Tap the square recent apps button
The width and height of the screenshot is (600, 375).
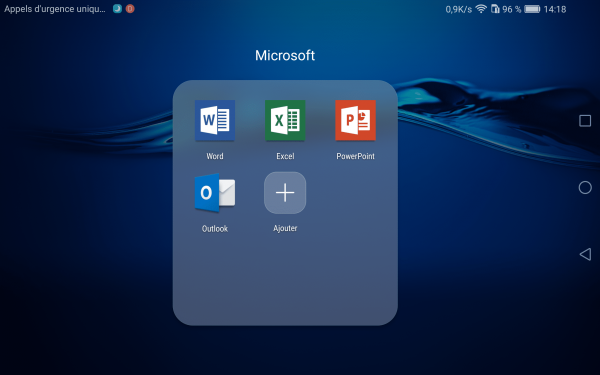pos(585,121)
